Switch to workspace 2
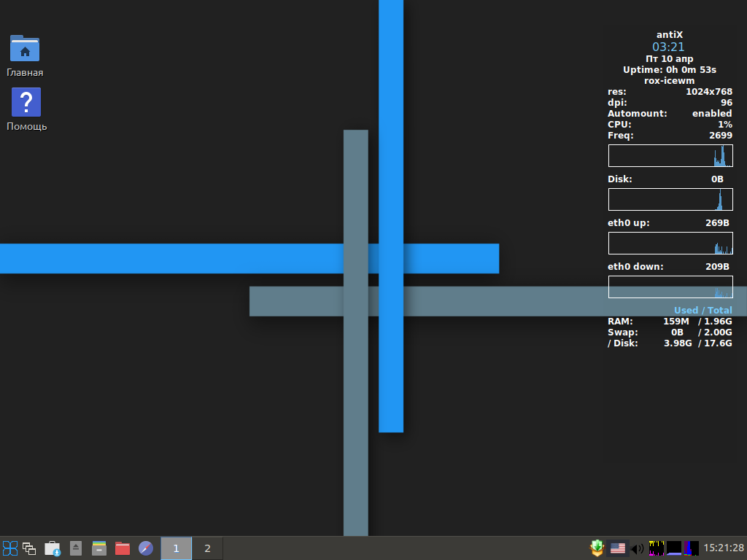Image resolution: width=747 pixels, height=560 pixels. pos(207,548)
